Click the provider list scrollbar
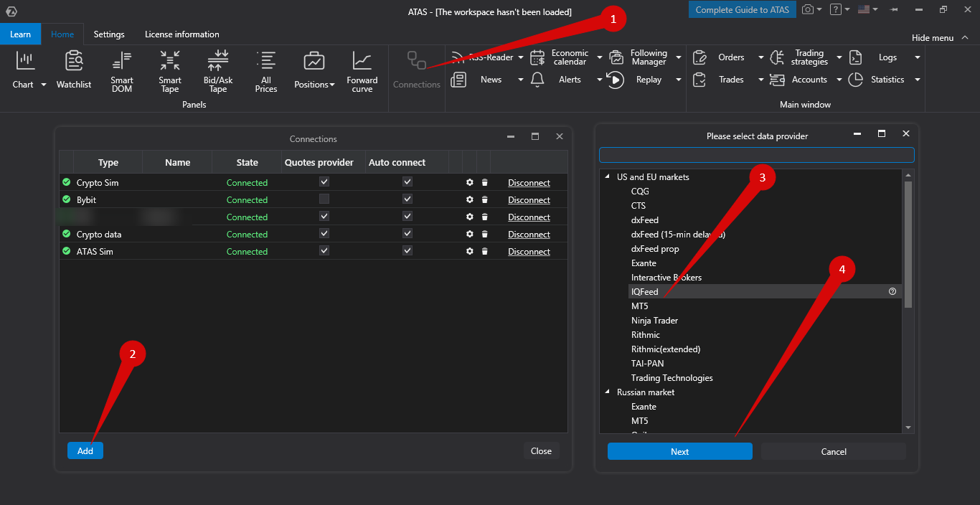980x505 pixels. coord(908,244)
